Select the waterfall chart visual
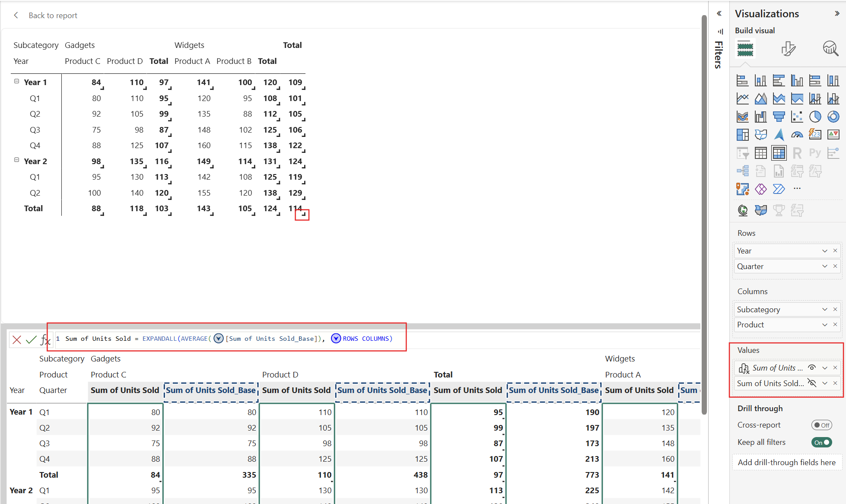846x504 pixels. (x=760, y=117)
